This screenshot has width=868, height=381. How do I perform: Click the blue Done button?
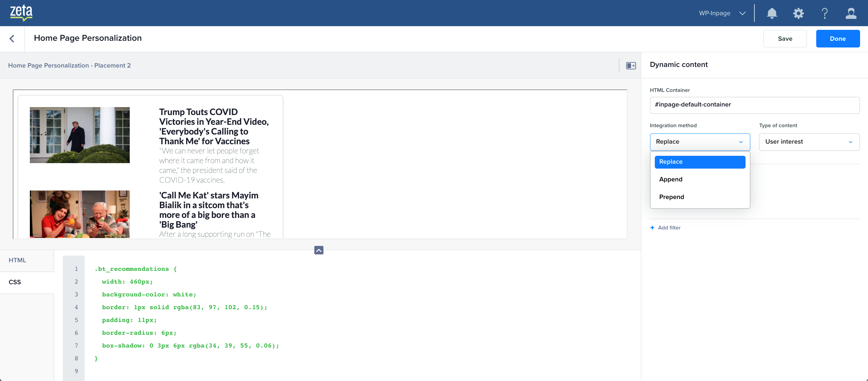click(837, 39)
